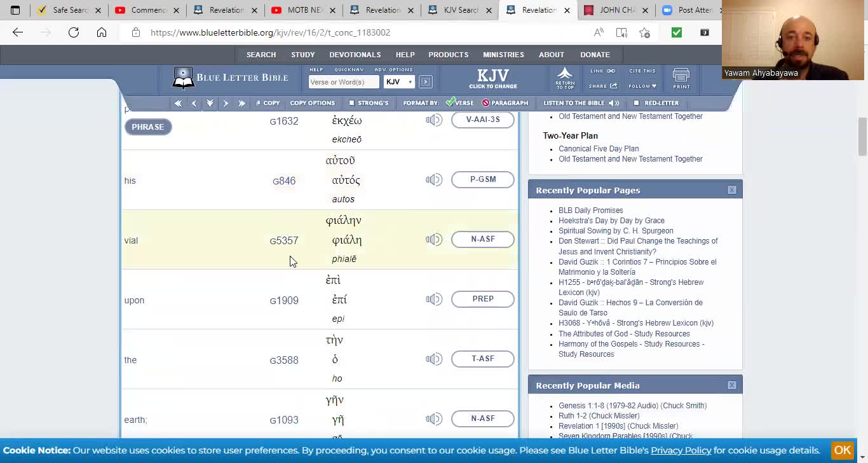This screenshot has height=463, width=868.
Task: Play pronunciation audio for phialē G5357
Action: [x=434, y=239]
